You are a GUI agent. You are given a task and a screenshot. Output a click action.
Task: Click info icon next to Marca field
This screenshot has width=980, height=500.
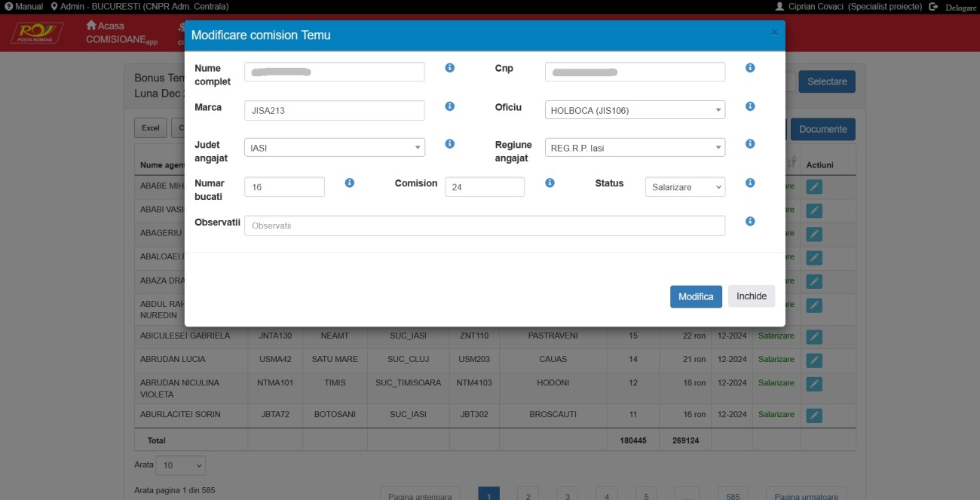450,106
